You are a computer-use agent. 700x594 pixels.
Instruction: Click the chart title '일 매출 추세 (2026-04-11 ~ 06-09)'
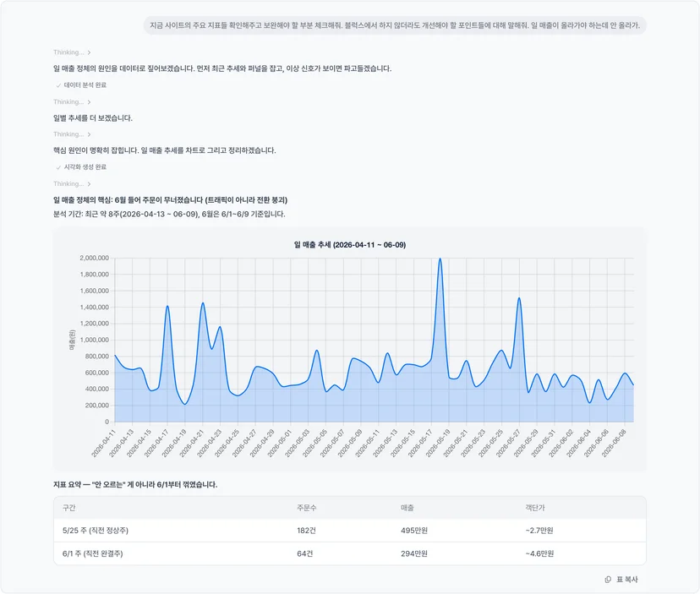349,244
